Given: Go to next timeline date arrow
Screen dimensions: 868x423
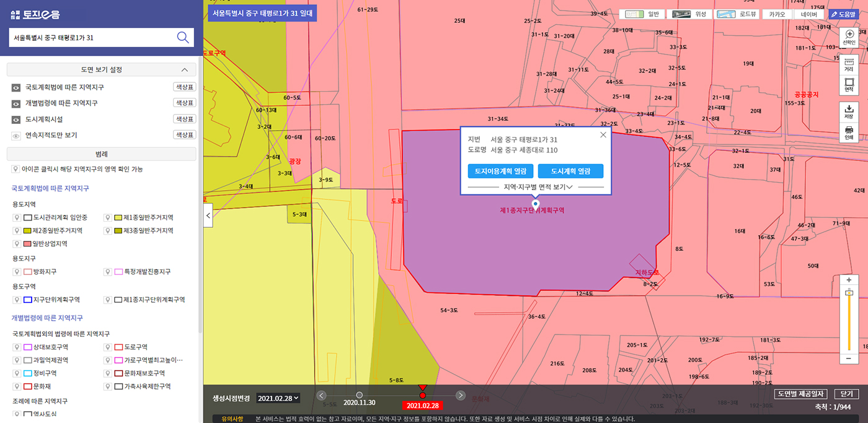Looking at the screenshot, I should click(x=461, y=395).
